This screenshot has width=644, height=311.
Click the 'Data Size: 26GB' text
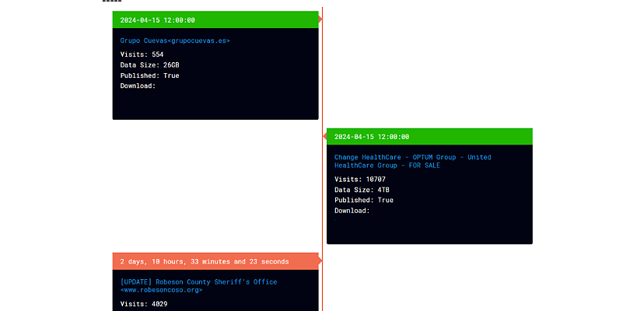149,65
